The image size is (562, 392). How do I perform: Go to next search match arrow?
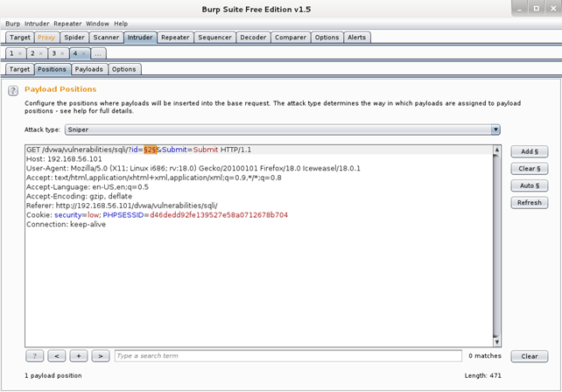tap(101, 356)
